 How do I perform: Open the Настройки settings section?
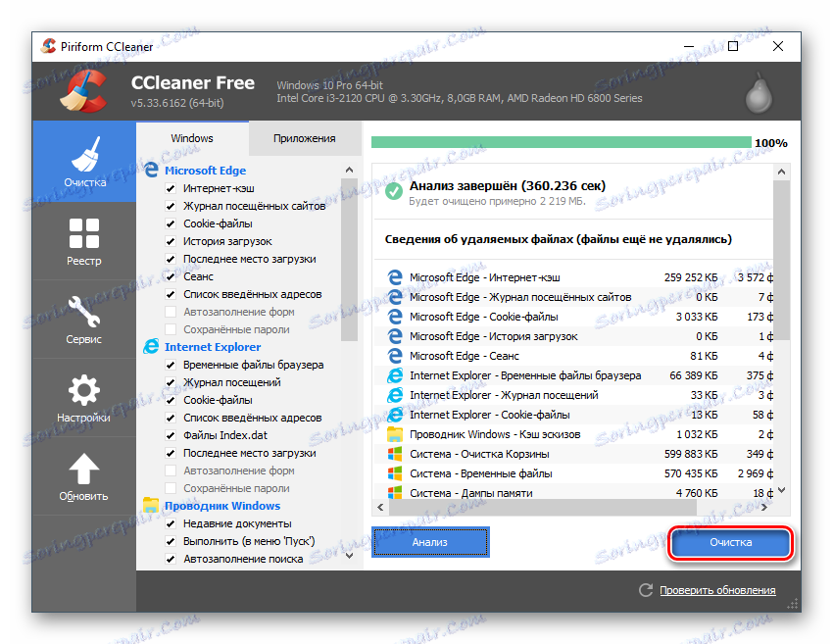pos(83,397)
